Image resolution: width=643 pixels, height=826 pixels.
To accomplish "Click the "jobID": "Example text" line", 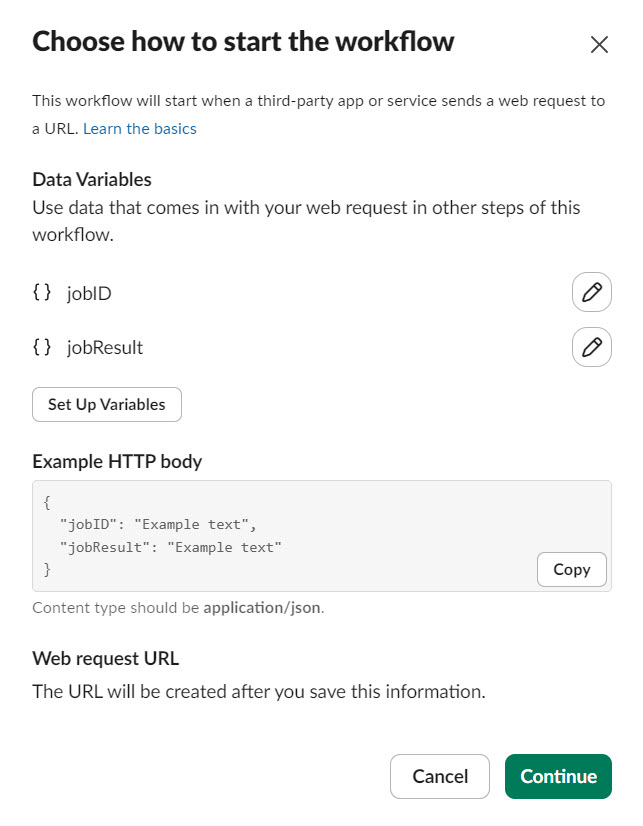I will point(157,525).
